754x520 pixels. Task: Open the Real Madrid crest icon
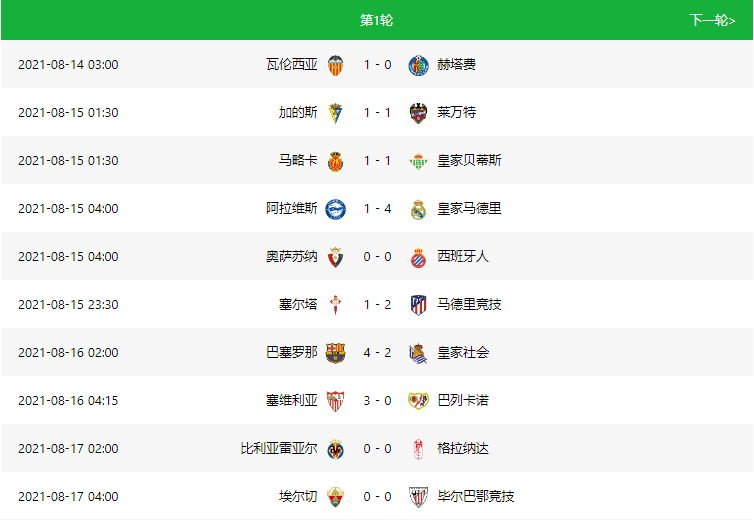pyautogui.click(x=418, y=209)
